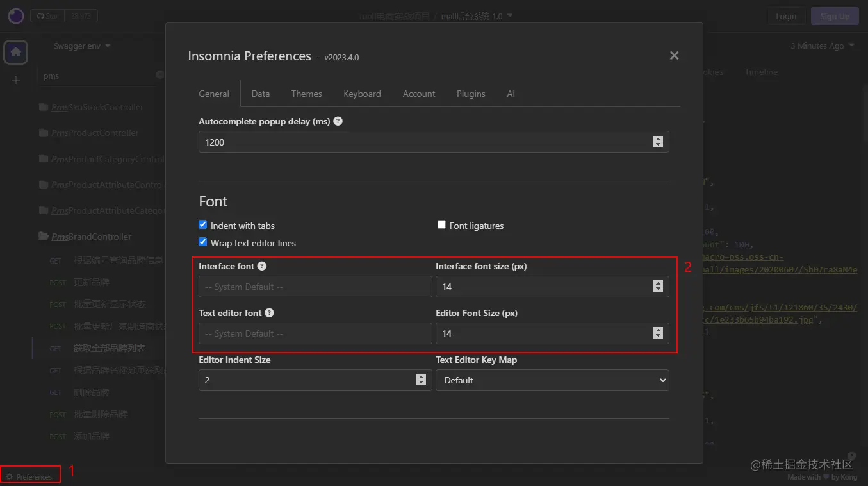
Task: Open the Home dashboard icon
Action: [16, 52]
